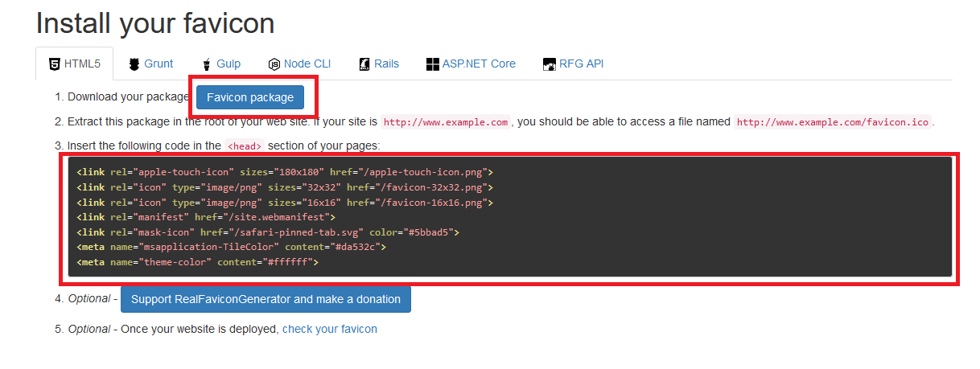This screenshot has height=369, width=980.
Task: Select the ASP.NET Core tab label
Action: pos(479,64)
